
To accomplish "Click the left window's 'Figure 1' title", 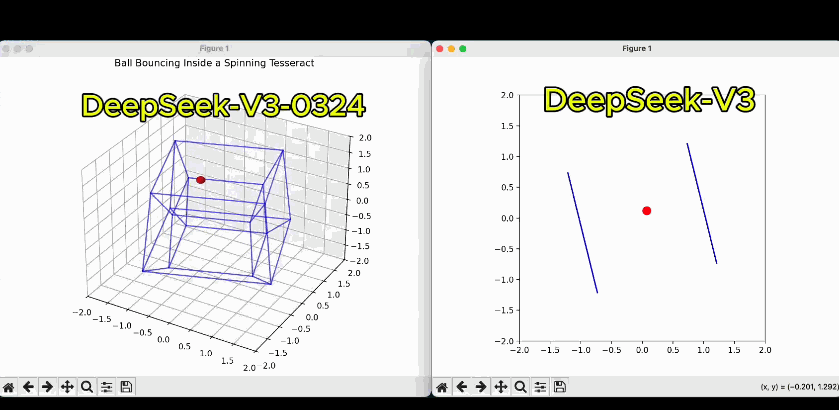I will pos(214,49).
